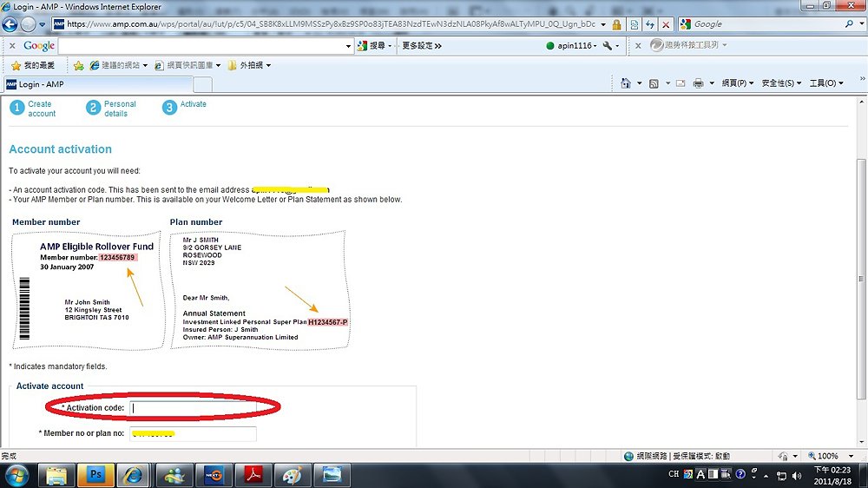This screenshot has width=868, height=488.
Task: Go to step 2 Personal details
Action: (111, 109)
